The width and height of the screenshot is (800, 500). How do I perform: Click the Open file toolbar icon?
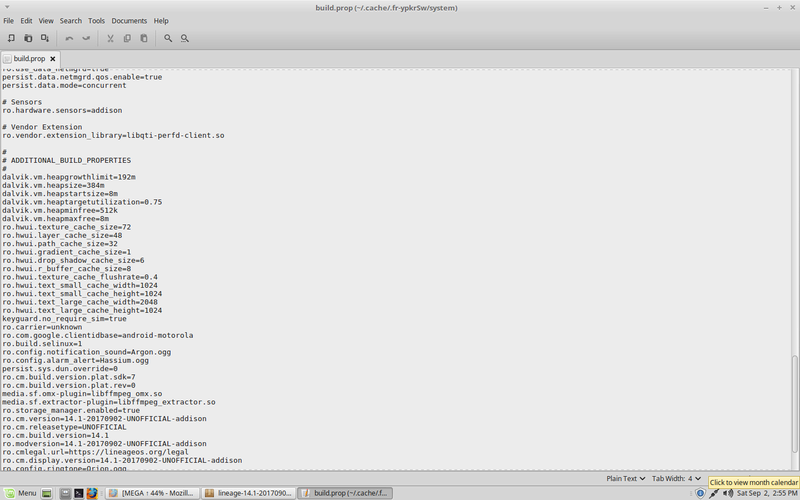point(28,38)
